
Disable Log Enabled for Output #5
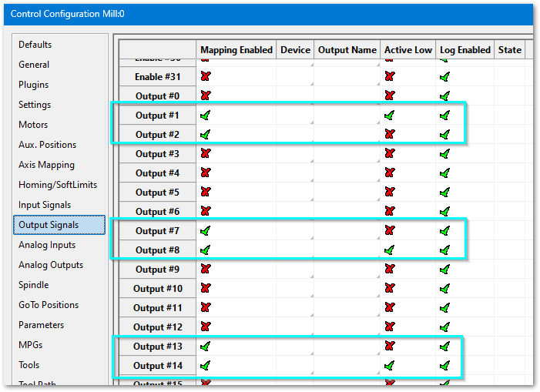[x=444, y=193]
